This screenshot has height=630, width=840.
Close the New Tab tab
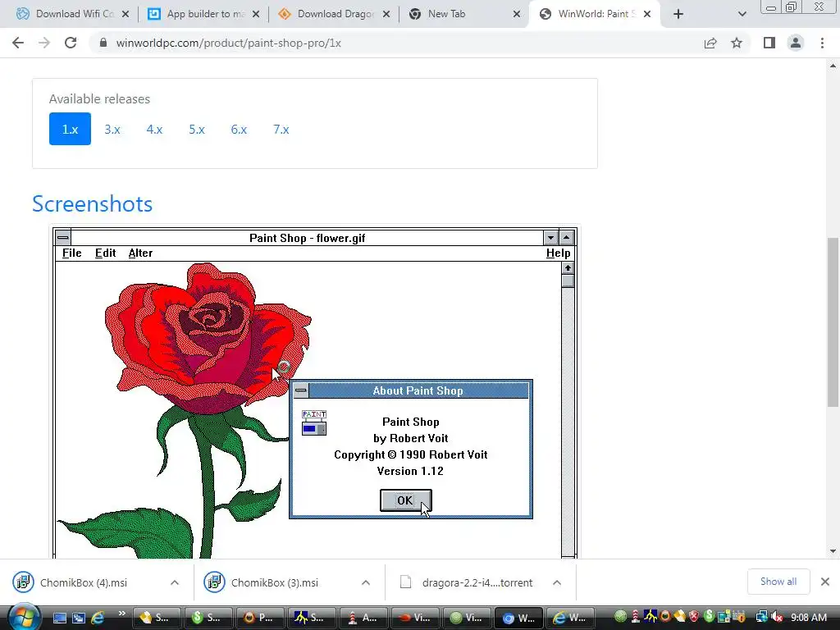pyautogui.click(x=517, y=14)
